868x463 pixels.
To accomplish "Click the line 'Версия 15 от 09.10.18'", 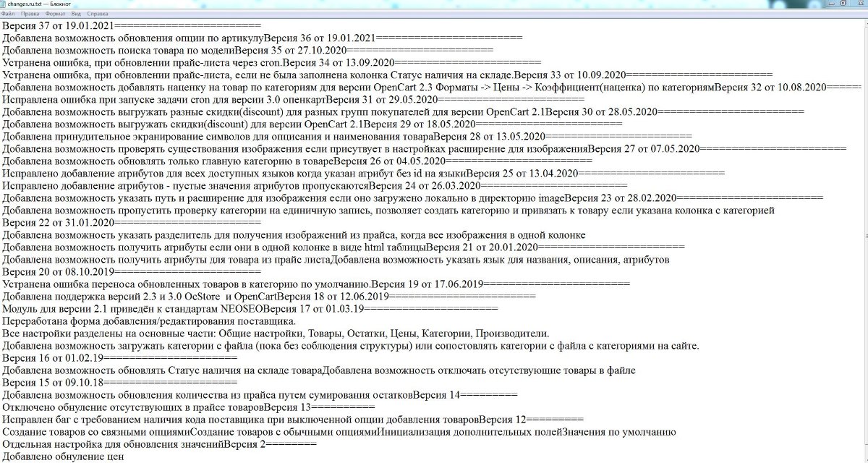I will pos(119,382).
